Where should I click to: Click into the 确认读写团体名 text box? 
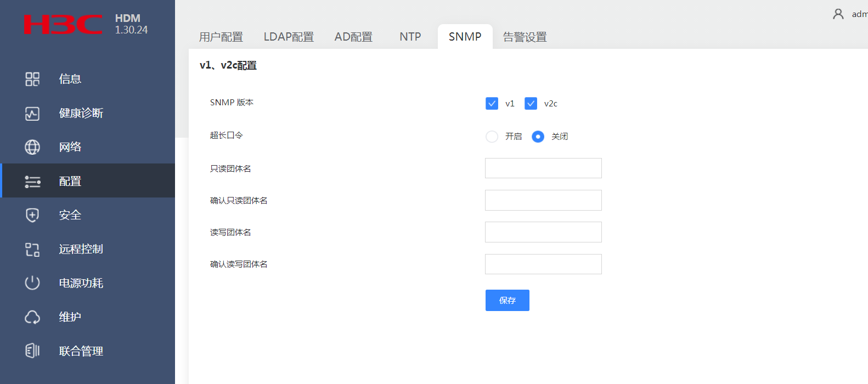(x=543, y=264)
